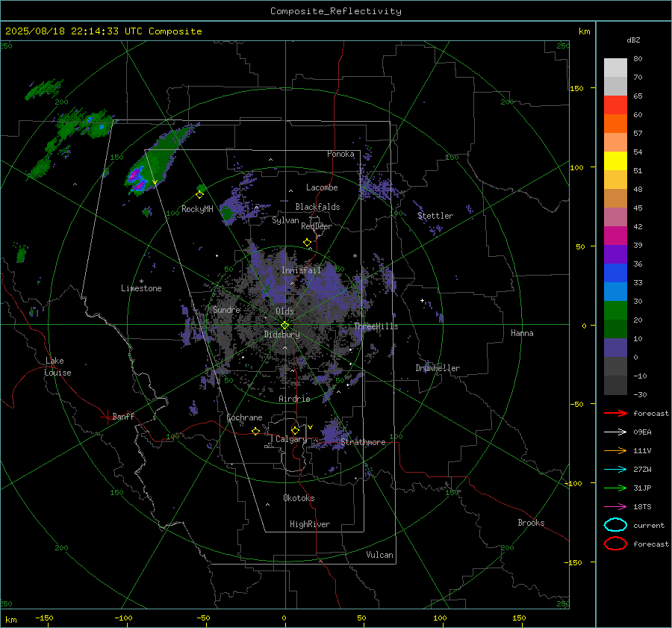
Task: Click the green 31JP arrow icon
Action: (615, 488)
